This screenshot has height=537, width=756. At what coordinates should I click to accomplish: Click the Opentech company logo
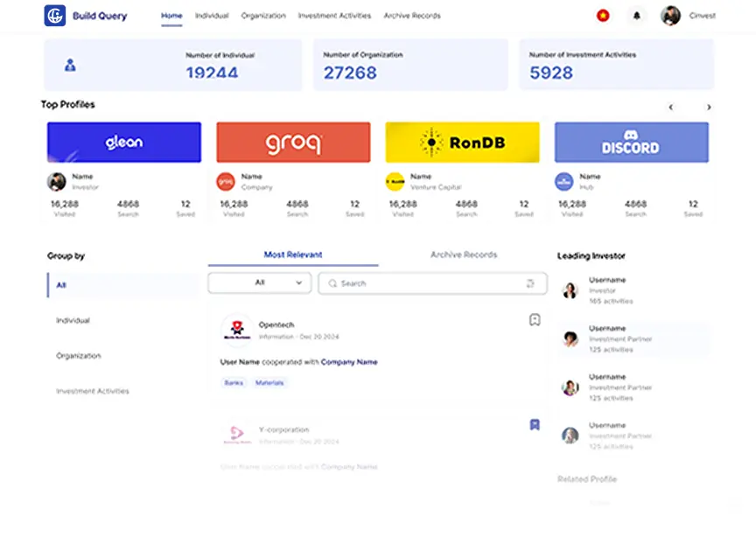[x=236, y=331]
